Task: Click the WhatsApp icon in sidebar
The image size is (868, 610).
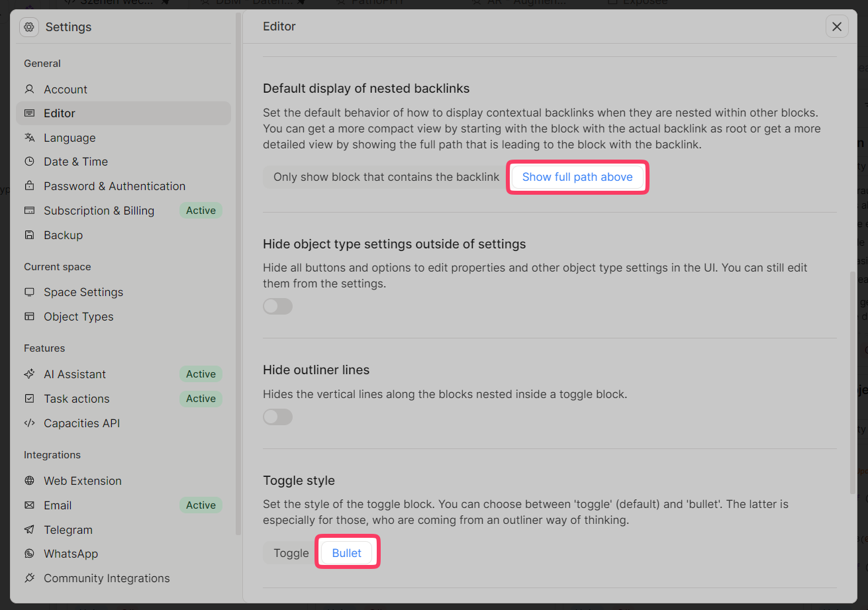Action: click(x=29, y=554)
